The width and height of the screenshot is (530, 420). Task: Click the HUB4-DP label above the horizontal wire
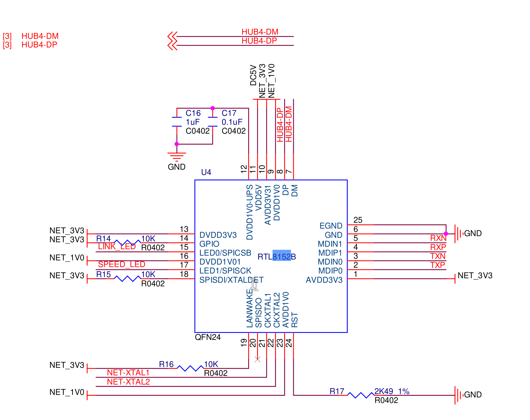tap(259, 41)
